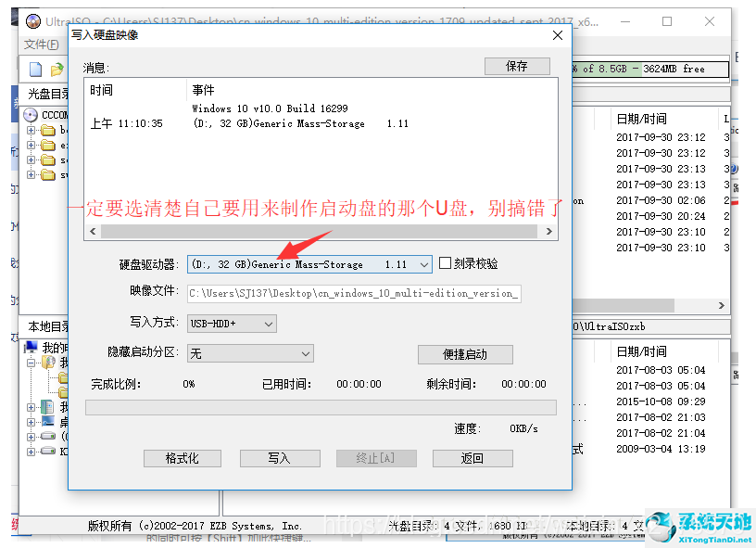The width and height of the screenshot is (756, 548).
Task: Click the 映像文件 path input field
Action: (x=354, y=293)
